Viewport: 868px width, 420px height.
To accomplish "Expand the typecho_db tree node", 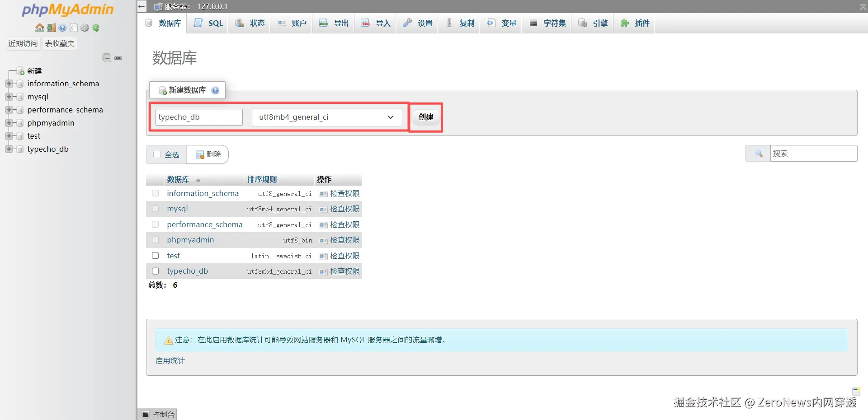I will coord(9,149).
